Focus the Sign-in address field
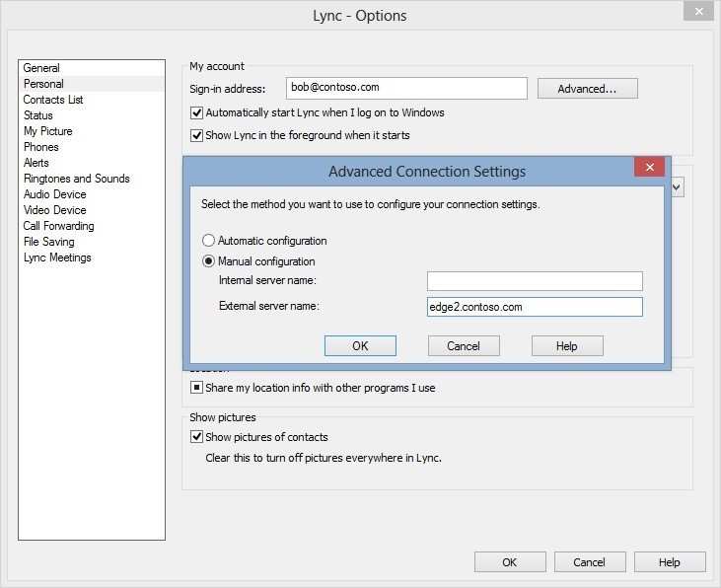 406,88
